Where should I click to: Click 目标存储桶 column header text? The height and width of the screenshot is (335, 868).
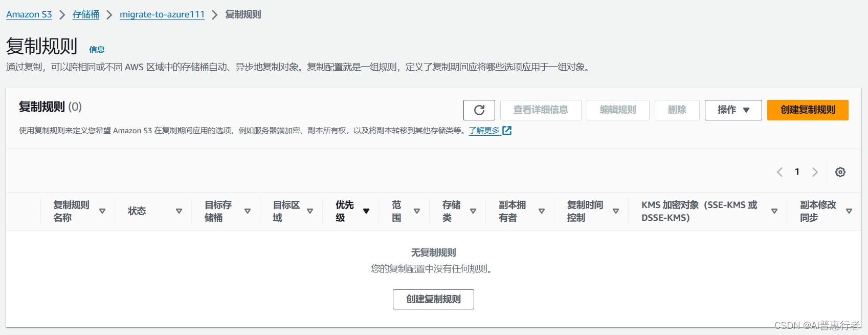point(218,211)
